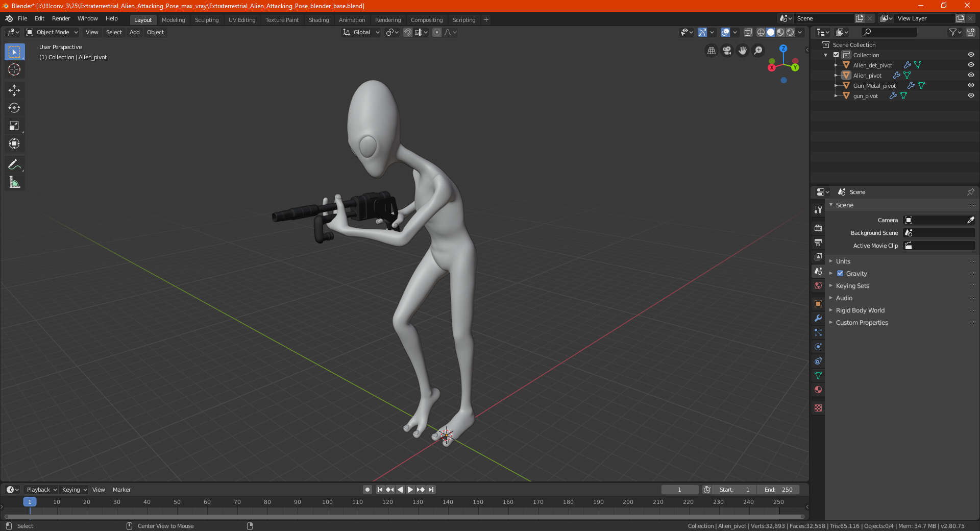Play the animation in reverse
This screenshot has height=531, width=980.
coord(400,490)
